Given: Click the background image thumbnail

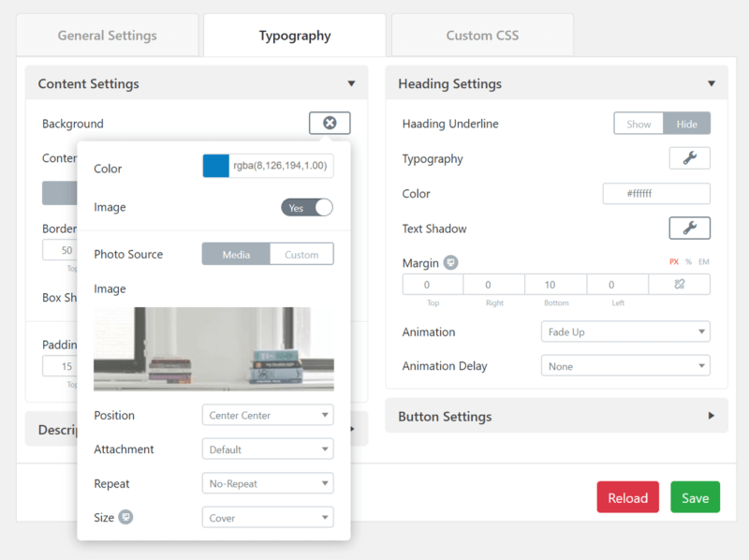Looking at the screenshot, I should point(213,348).
